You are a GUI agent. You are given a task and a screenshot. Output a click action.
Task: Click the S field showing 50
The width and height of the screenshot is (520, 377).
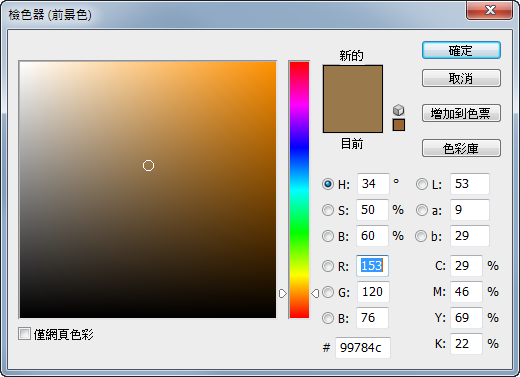(372, 210)
